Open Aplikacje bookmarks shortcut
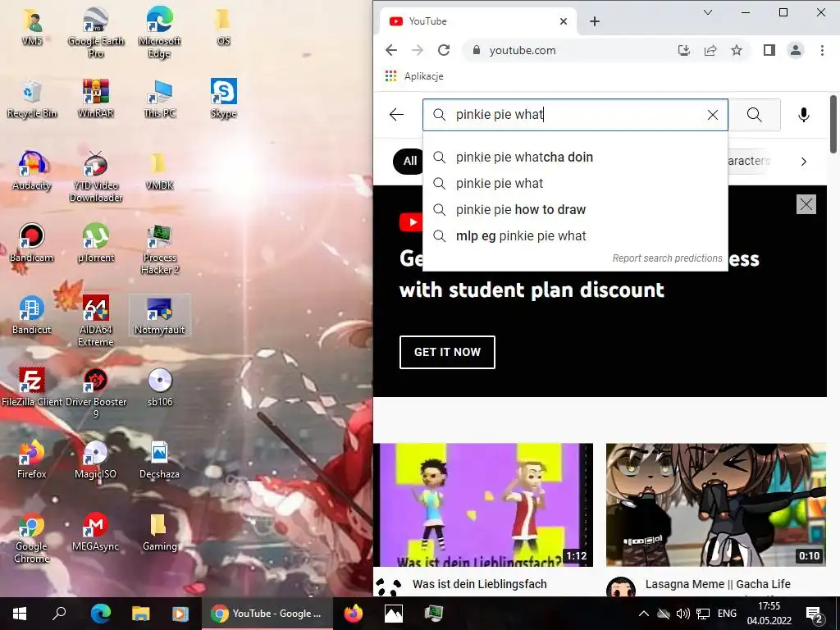Viewport: 840px width, 630px height. (414, 76)
